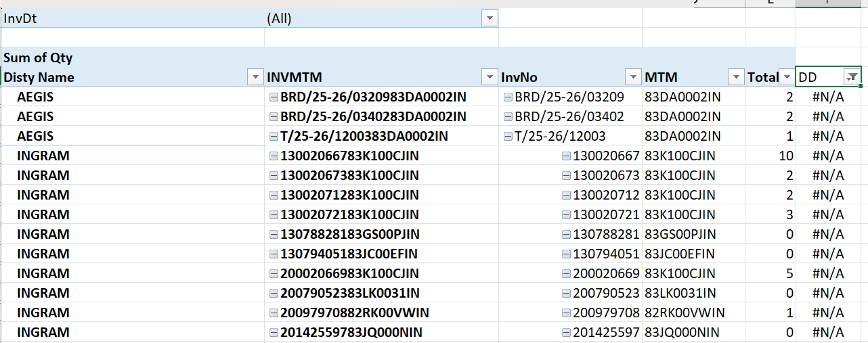Open the Total column filter dropdown
The width and height of the screenshot is (868, 343).
787,77
